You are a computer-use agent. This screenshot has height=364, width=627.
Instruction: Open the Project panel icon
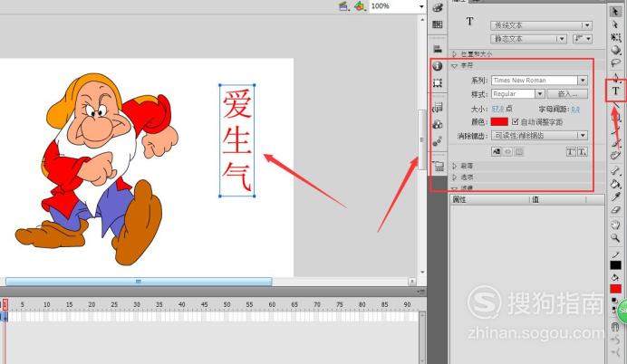coord(439,166)
